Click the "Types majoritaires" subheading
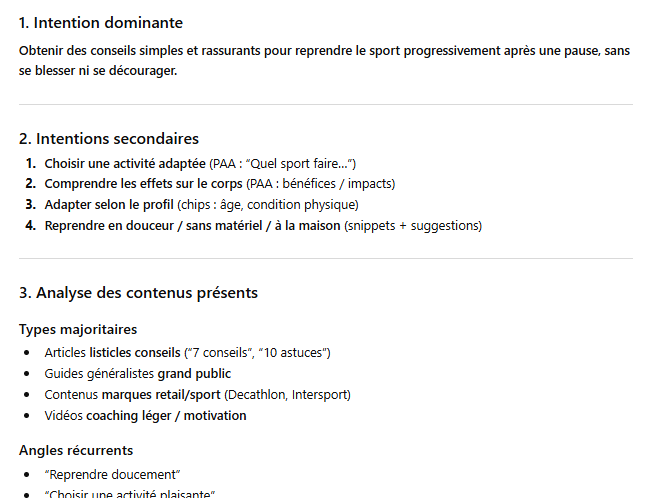The width and height of the screenshot is (648, 498). [x=78, y=329]
